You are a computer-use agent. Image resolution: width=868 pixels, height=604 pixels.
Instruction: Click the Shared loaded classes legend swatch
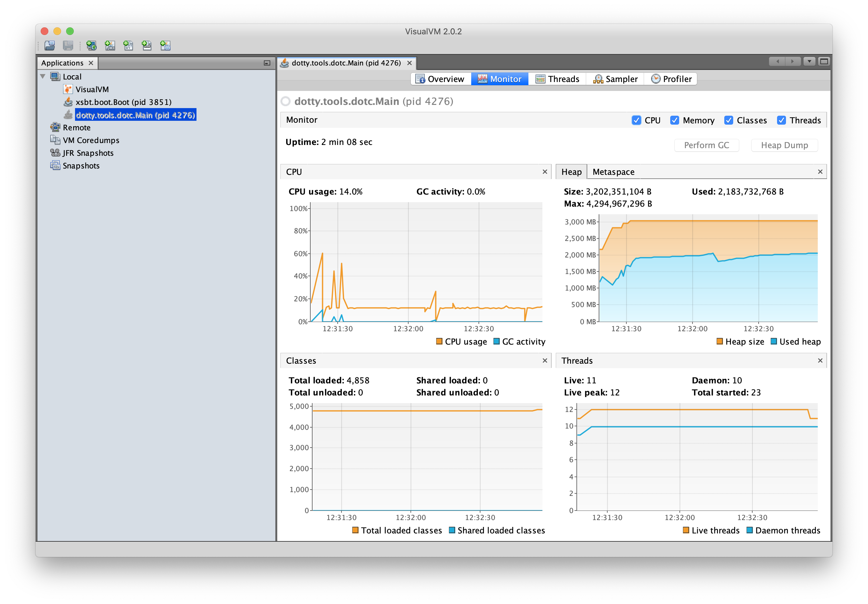[452, 530]
